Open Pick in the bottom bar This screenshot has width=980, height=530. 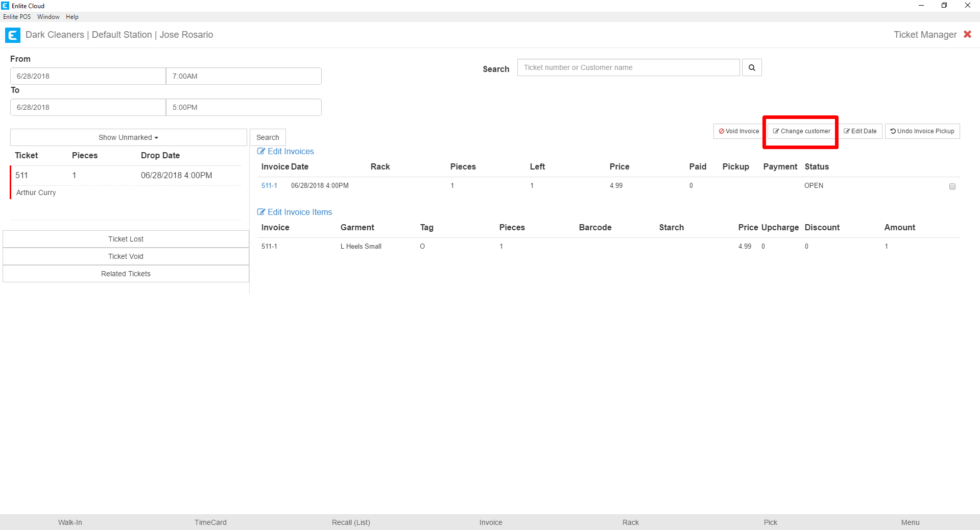771,522
